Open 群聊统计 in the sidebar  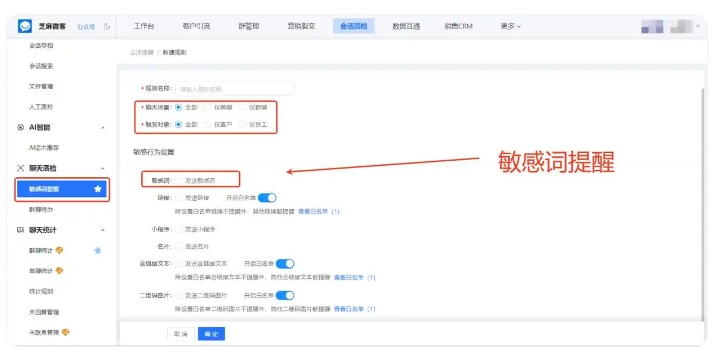[41, 250]
